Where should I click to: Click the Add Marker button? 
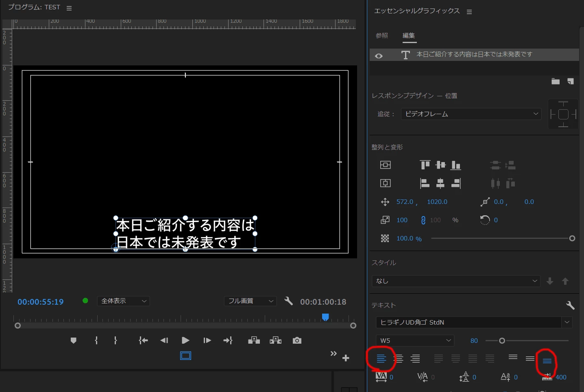click(74, 340)
